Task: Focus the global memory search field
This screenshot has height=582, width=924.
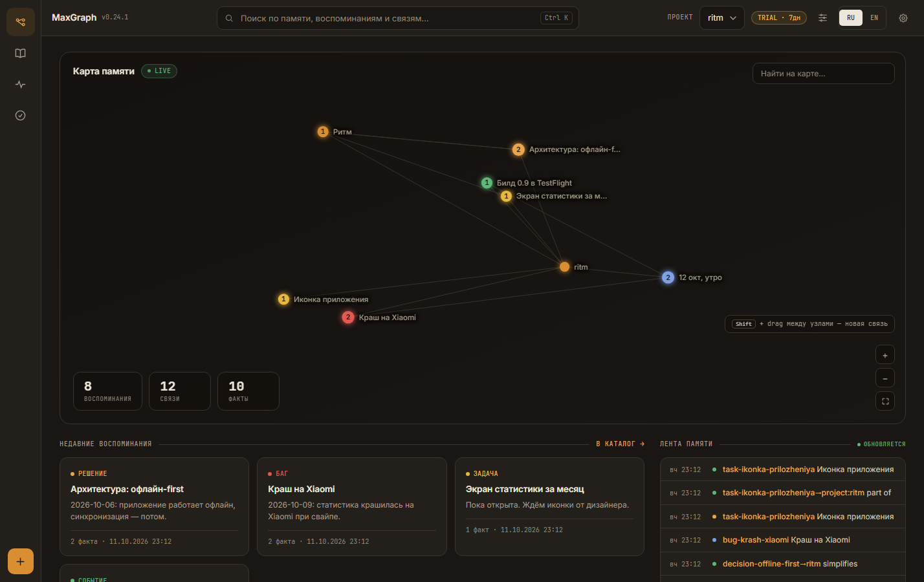Action: (397, 18)
